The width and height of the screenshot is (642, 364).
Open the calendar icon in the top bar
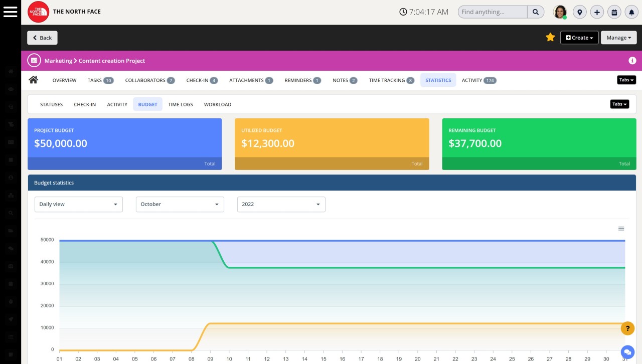tap(614, 12)
